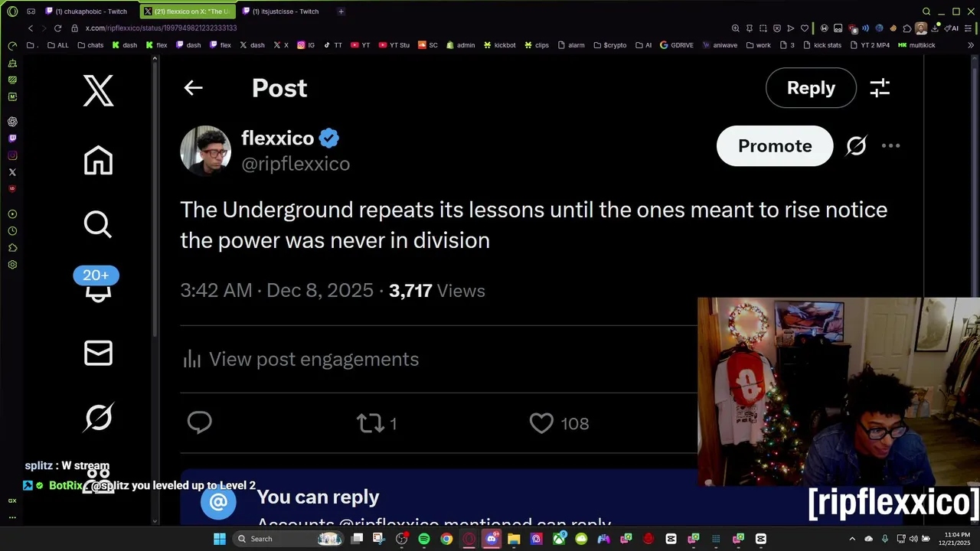Toggle the like heart showing 108

point(541,423)
